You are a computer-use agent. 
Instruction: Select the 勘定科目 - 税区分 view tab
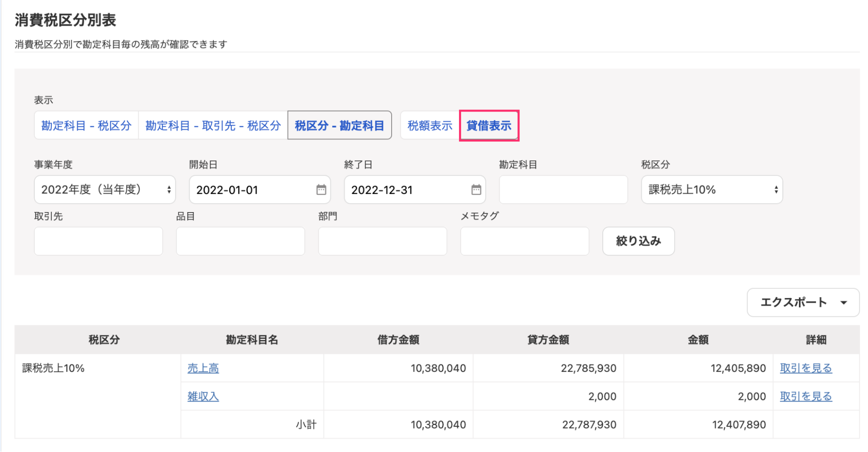point(86,125)
